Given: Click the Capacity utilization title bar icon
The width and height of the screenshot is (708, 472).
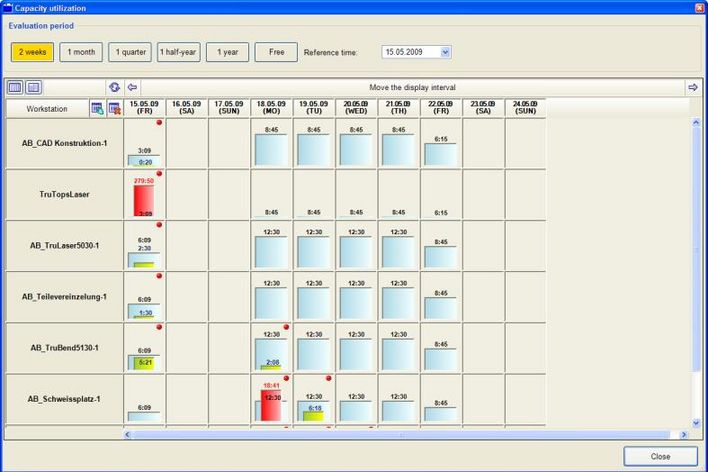Looking at the screenshot, I should (x=7, y=8).
